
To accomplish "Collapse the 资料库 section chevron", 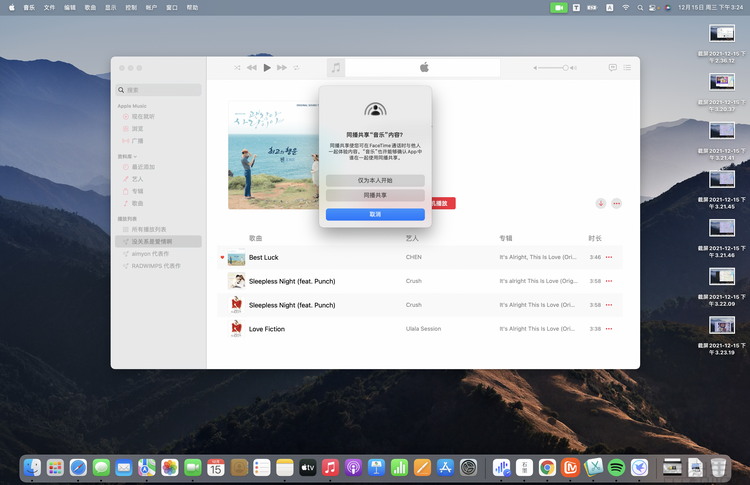I will [x=135, y=156].
